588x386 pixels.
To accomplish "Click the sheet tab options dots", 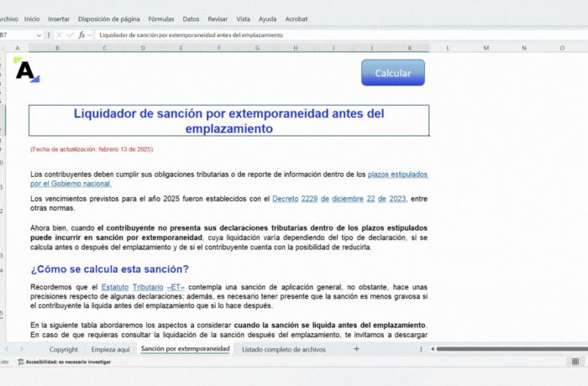I will pos(421,349).
